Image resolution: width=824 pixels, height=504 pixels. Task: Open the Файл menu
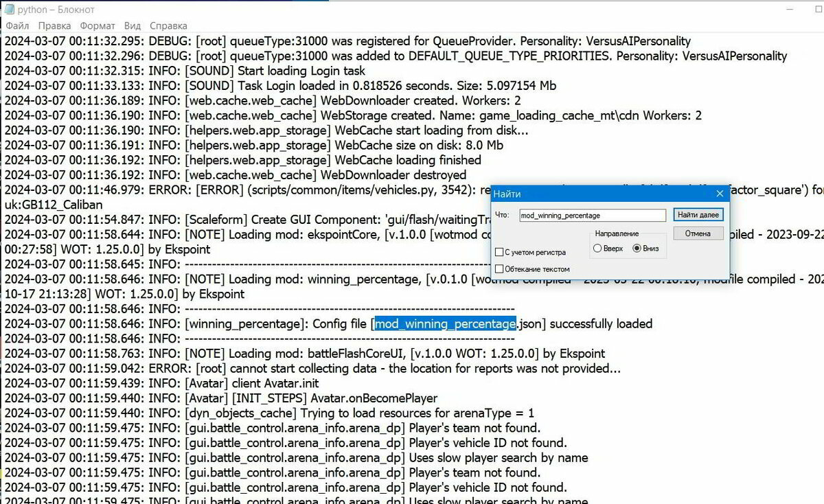pyautogui.click(x=17, y=26)
